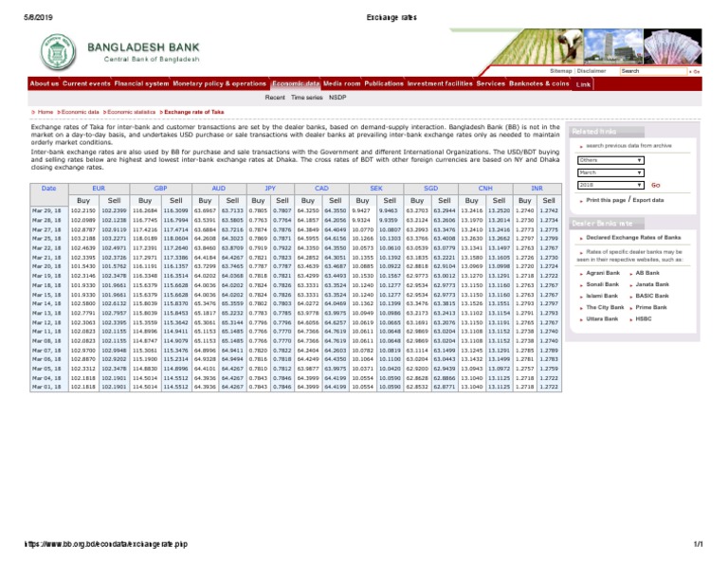Open the Economic data menu tab

(296, 83)
